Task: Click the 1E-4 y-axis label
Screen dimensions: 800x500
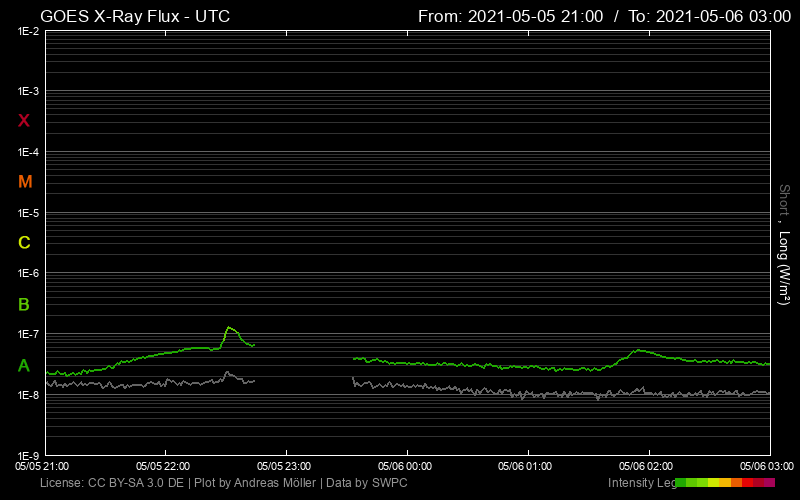Action: 28,152
